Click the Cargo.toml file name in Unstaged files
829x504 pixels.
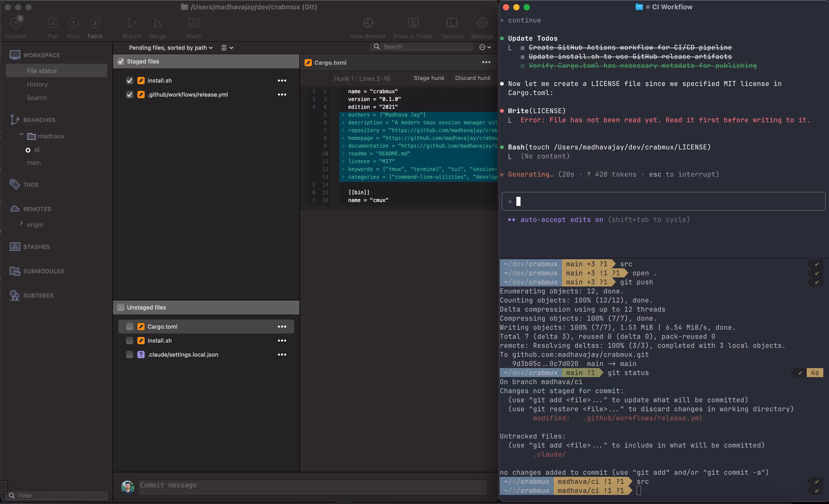tap(163, 327)
